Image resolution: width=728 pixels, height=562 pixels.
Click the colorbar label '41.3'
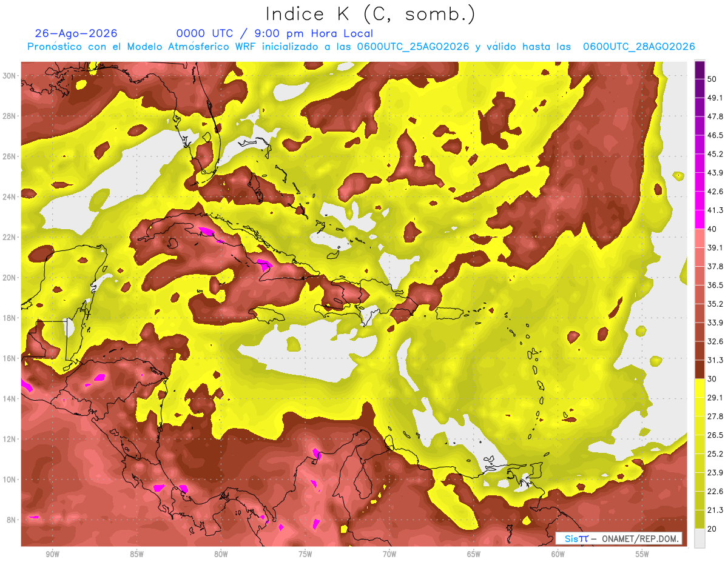[715, 210]
